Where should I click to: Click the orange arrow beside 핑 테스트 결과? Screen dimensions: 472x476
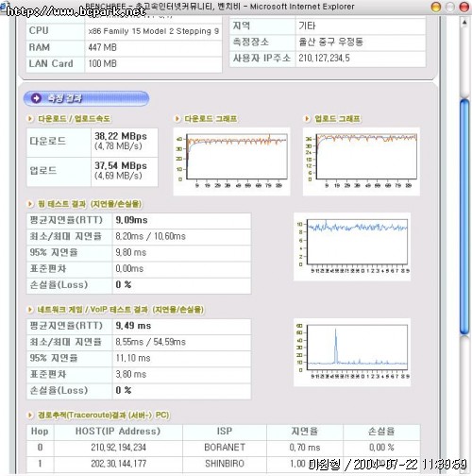coord(30,204)
